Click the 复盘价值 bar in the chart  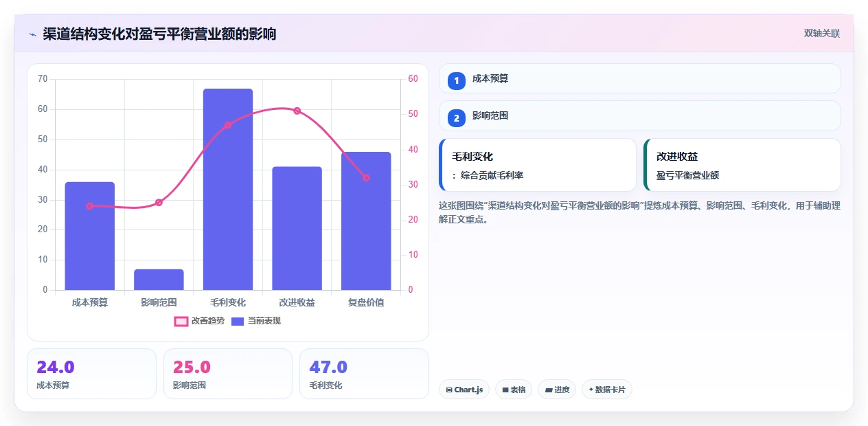pos(366,221)
